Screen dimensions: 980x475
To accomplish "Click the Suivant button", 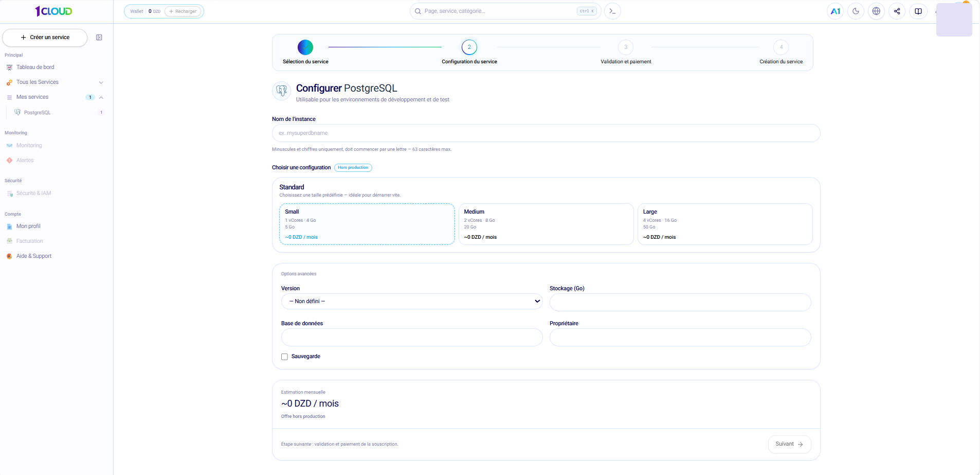I will tap(789, 444).
